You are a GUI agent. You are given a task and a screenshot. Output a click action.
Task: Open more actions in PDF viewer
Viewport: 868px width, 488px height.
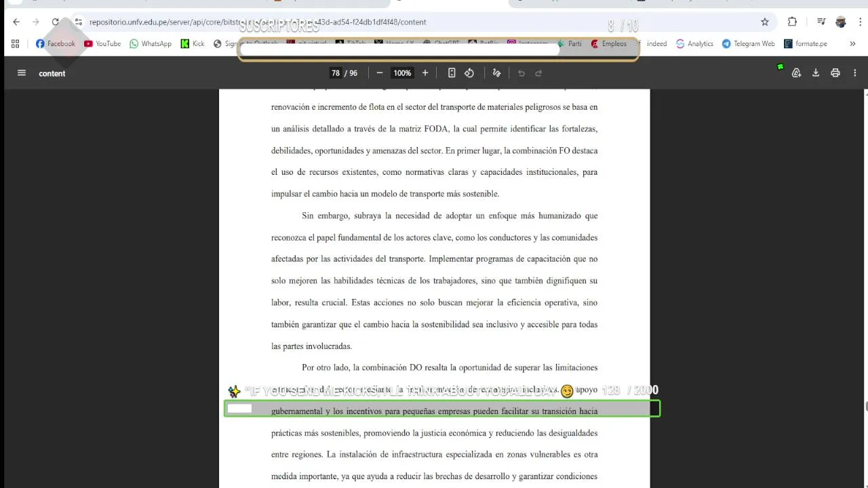tap(855, 73)
